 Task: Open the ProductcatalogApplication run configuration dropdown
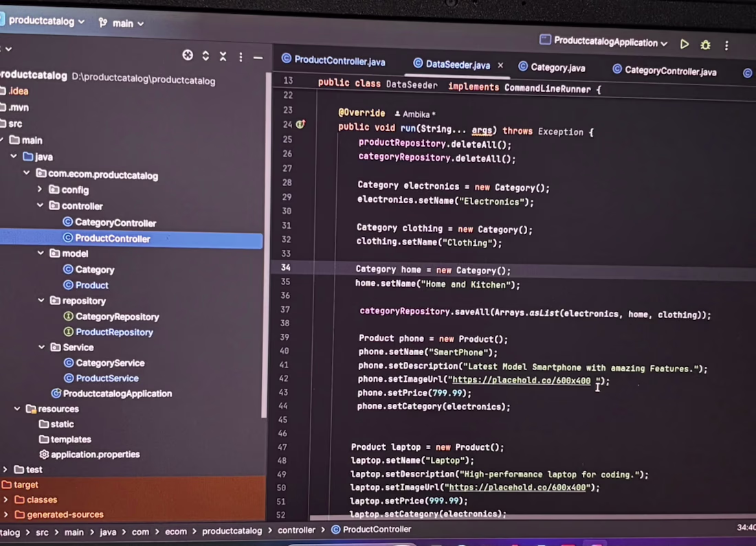point(605,41)
